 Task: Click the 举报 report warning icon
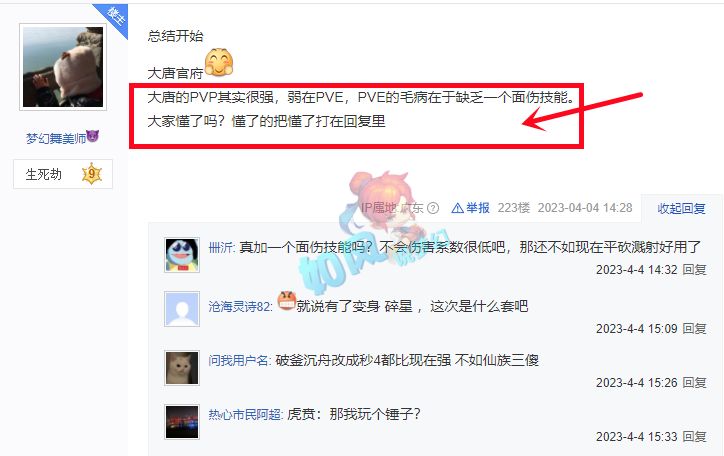click(457, 208)
